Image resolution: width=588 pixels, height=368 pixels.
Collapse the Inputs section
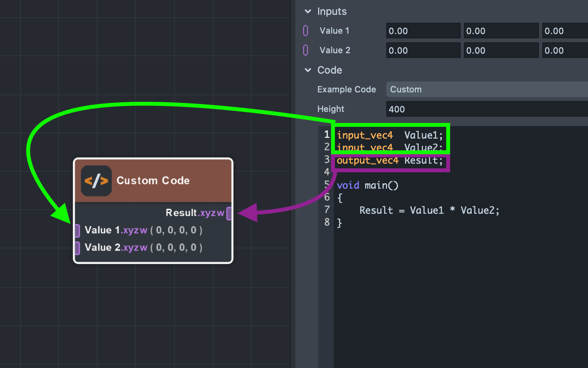click(x=308, y=11)
